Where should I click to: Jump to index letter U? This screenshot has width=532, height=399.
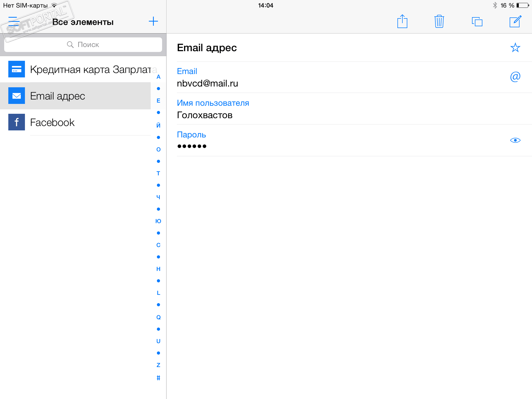158,341
